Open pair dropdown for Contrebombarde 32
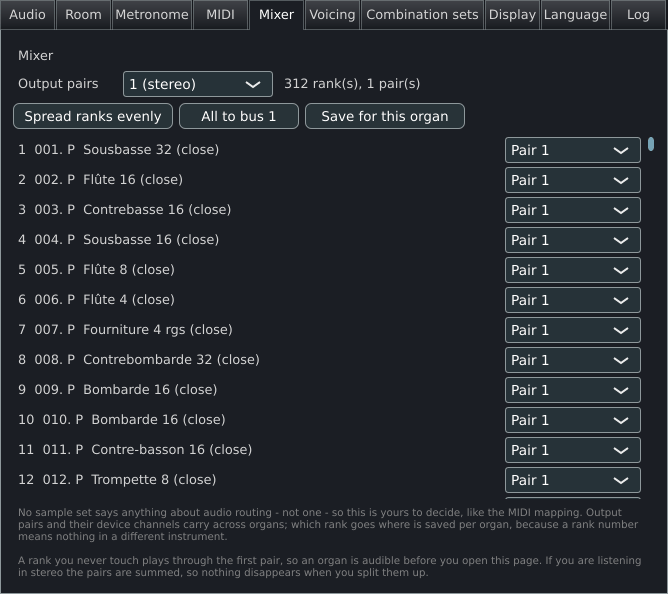Viewport: 668px width, 594px height. point(573,360)
